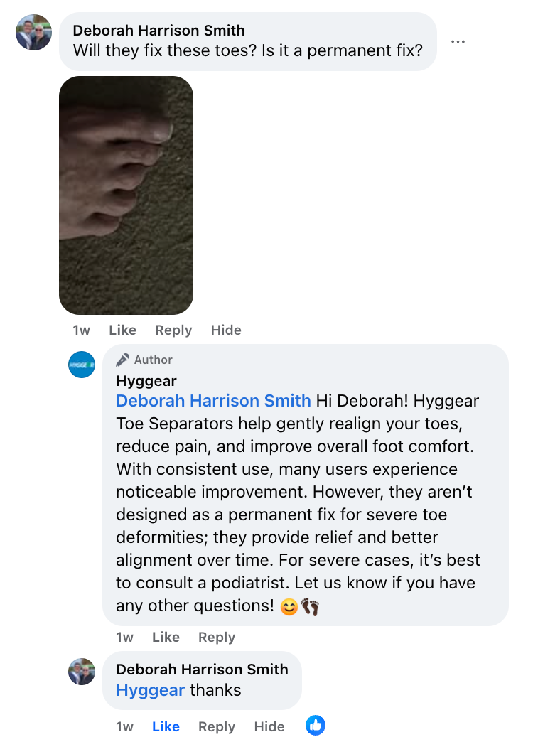Screen dimensions: 560x742
Task: Click the smiling face emoji in reply
Action: coord(289,606)
